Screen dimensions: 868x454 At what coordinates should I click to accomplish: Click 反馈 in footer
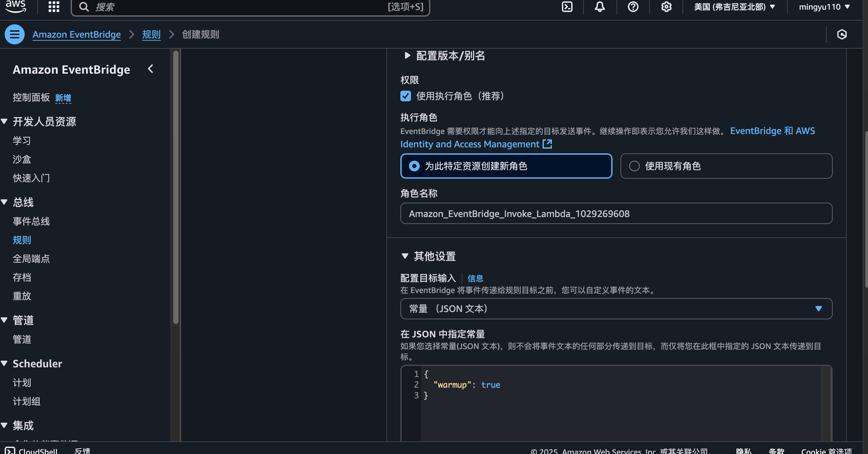click(x=82, y=451)
